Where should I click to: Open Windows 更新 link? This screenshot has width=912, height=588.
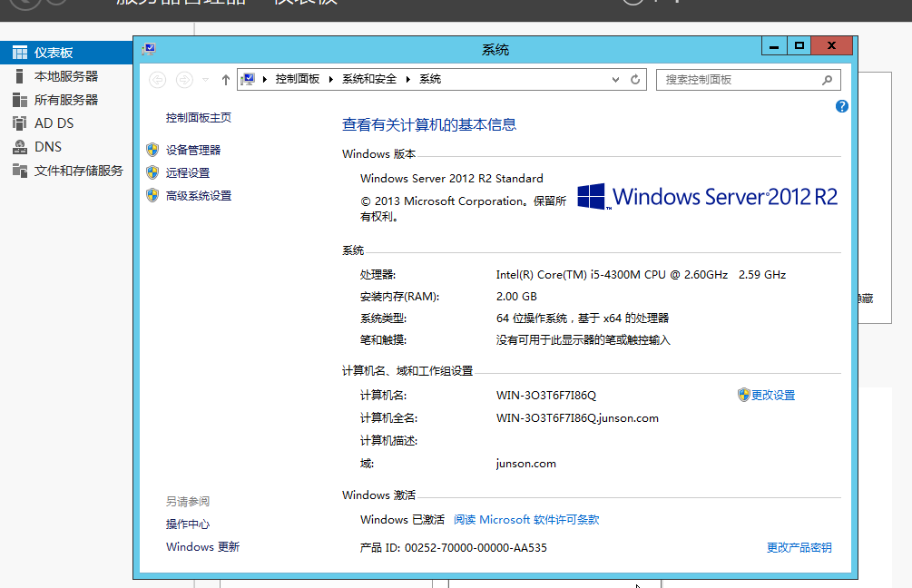(202, 546)
